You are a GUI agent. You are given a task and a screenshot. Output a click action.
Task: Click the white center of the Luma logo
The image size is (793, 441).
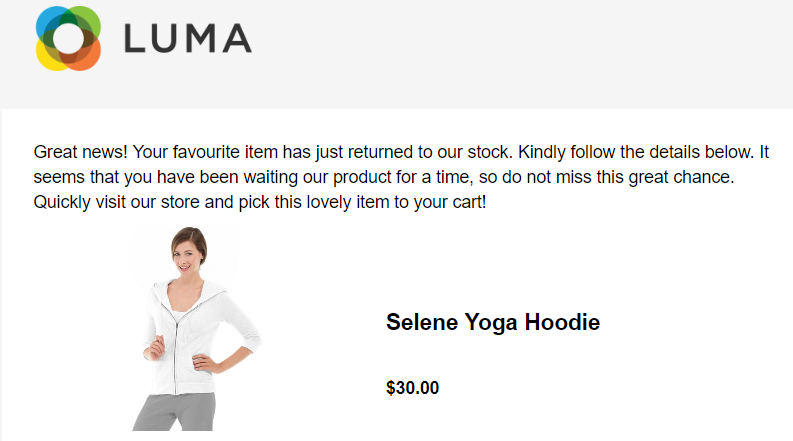(68, 38)
